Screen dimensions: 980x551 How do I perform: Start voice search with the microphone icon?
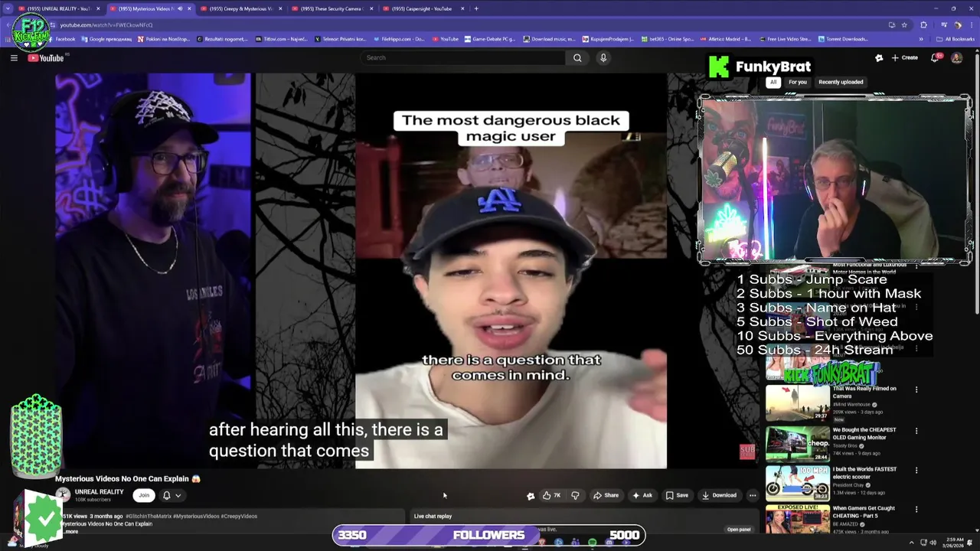603,57
